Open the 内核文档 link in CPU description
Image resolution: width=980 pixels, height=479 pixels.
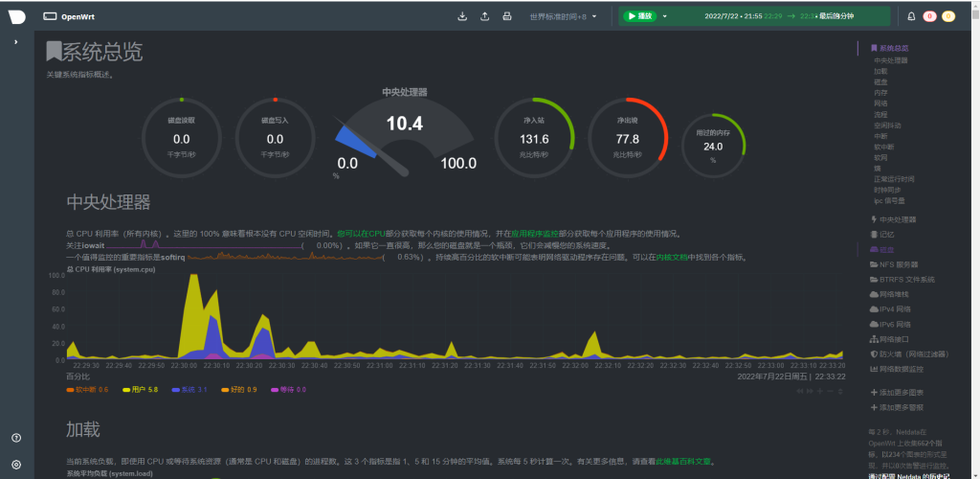[x=672, y=257]
